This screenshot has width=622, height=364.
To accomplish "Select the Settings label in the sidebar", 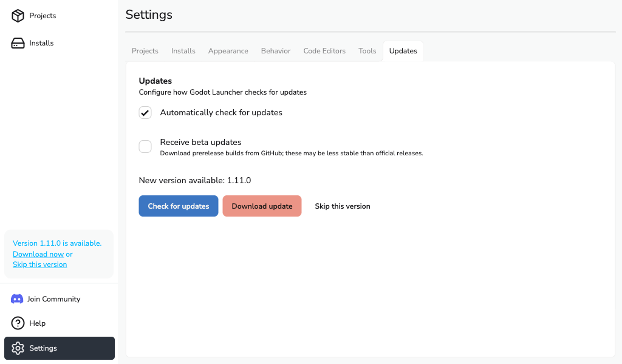I will tap(43, 348).
